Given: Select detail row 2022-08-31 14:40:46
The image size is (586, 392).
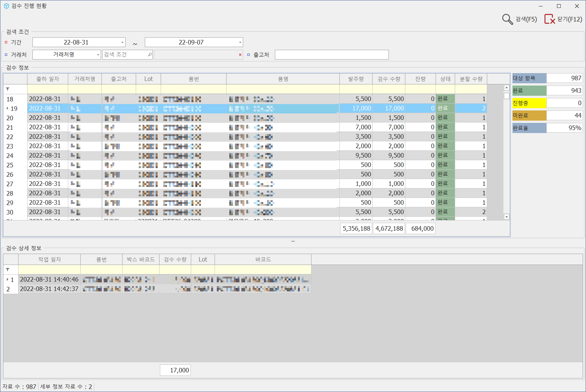Looking at the screenshot, I should pos(157,279).
